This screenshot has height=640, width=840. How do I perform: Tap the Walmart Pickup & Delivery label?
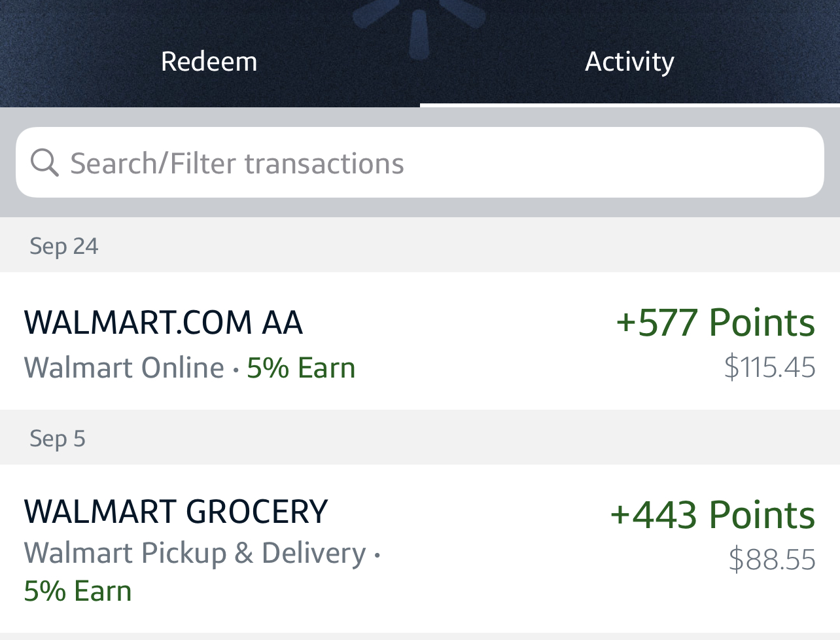pos(195,553)
